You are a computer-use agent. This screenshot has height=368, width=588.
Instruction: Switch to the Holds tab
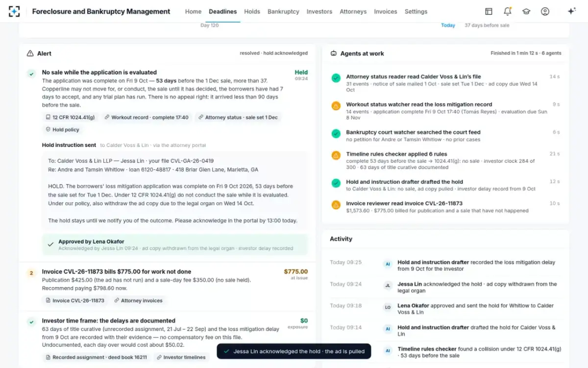(252, 11)
